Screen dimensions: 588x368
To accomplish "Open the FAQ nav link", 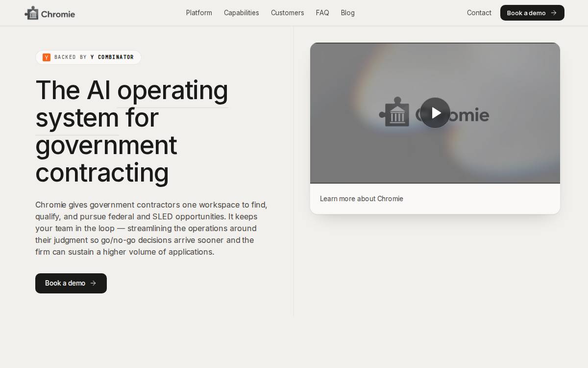I will [x=322, y=13].
